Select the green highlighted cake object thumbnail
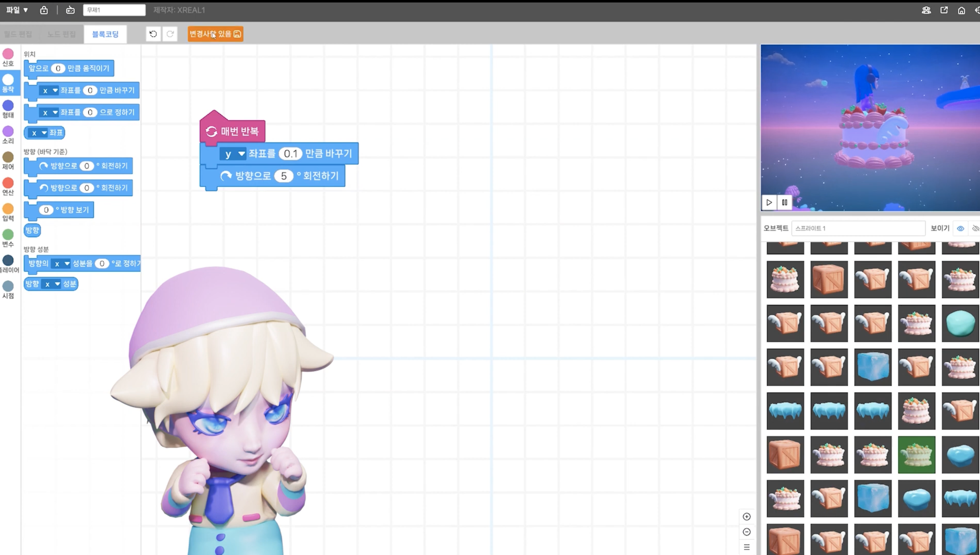The width and height of the screenshot is (980, 555). 917,455
